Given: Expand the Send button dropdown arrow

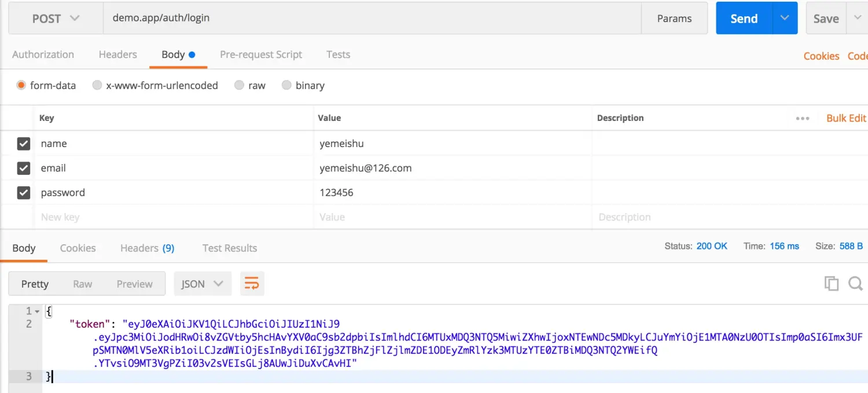Looking at the screenshot, I should click(785, 19).
